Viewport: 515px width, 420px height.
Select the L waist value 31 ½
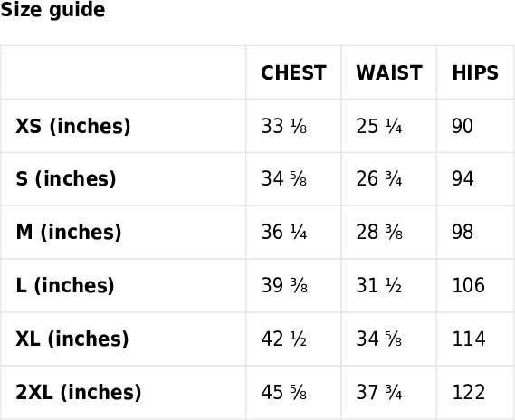379,285
